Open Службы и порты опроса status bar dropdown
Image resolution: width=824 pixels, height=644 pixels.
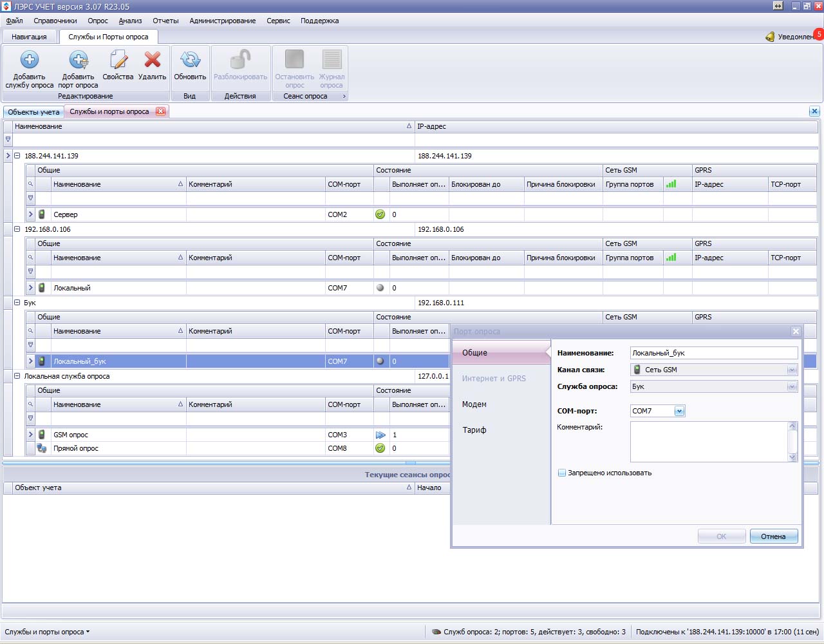pyautogui.click(x=47, y=632)
